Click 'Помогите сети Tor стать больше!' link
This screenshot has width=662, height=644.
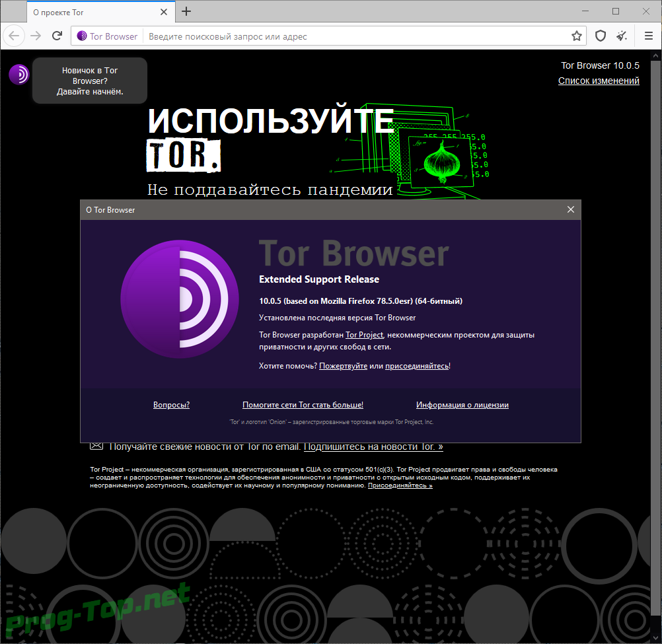(303, 405)
